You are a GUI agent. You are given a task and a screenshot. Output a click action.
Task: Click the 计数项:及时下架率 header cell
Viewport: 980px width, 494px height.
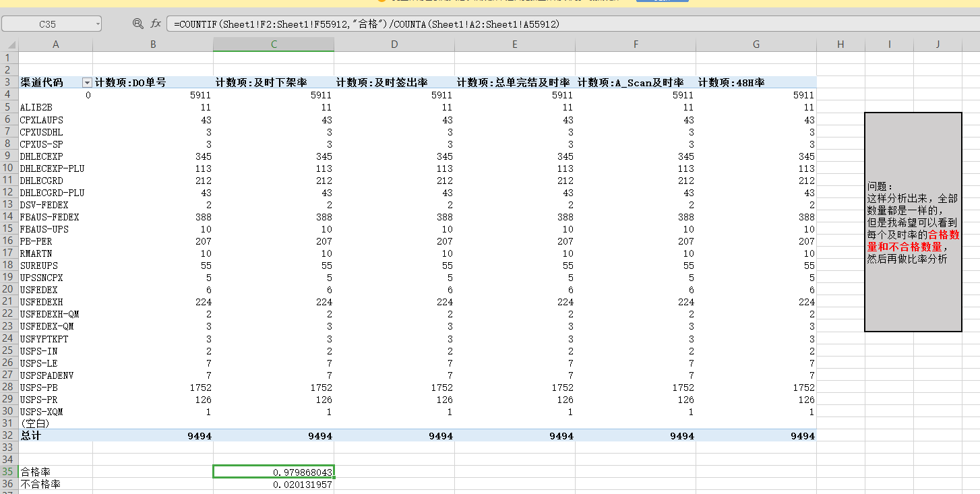274,82
